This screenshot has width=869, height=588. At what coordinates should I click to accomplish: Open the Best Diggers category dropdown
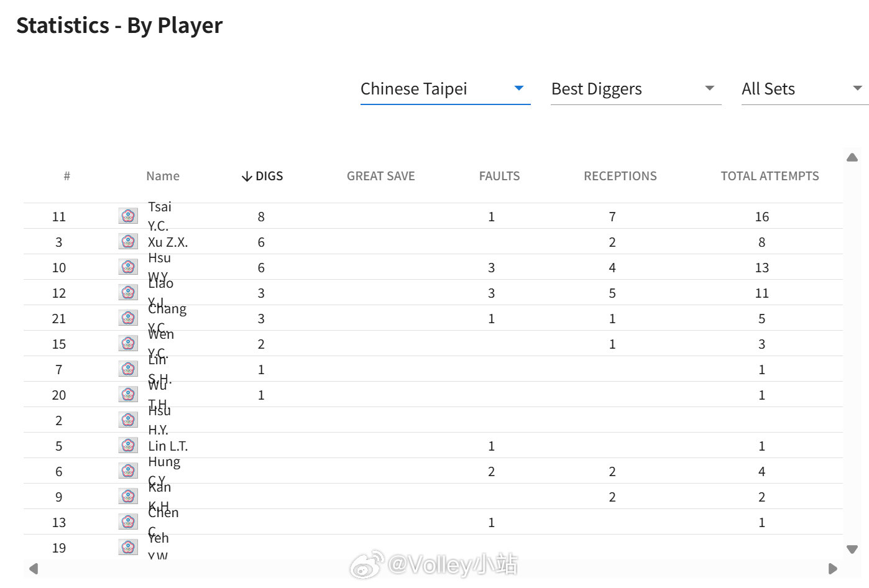pos(636,89)
